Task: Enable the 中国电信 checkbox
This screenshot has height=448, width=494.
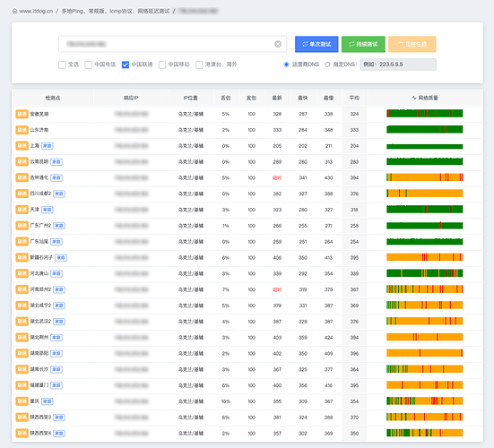Action: coord(89,65)
